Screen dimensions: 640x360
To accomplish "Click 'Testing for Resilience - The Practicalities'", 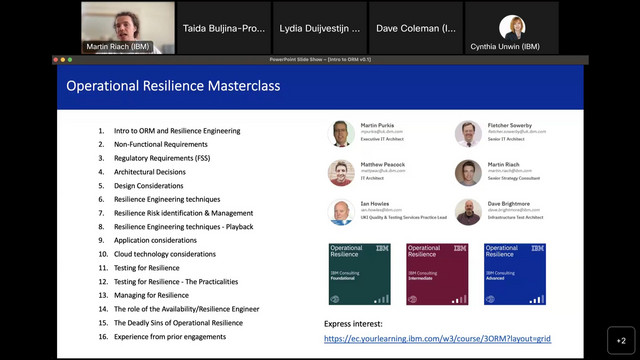I will (x=176, y=282).
